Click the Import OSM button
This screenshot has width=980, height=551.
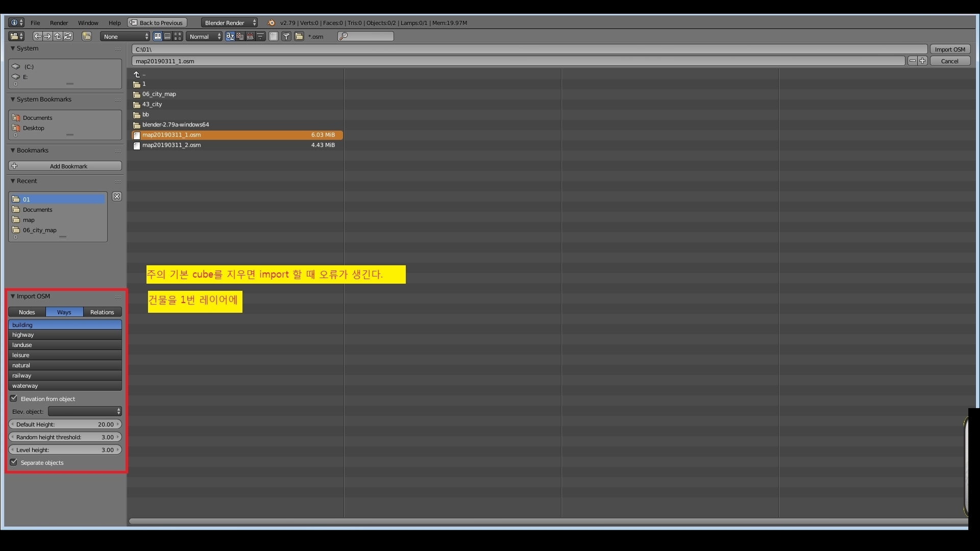pyautogui.click(x=950, y=49)
